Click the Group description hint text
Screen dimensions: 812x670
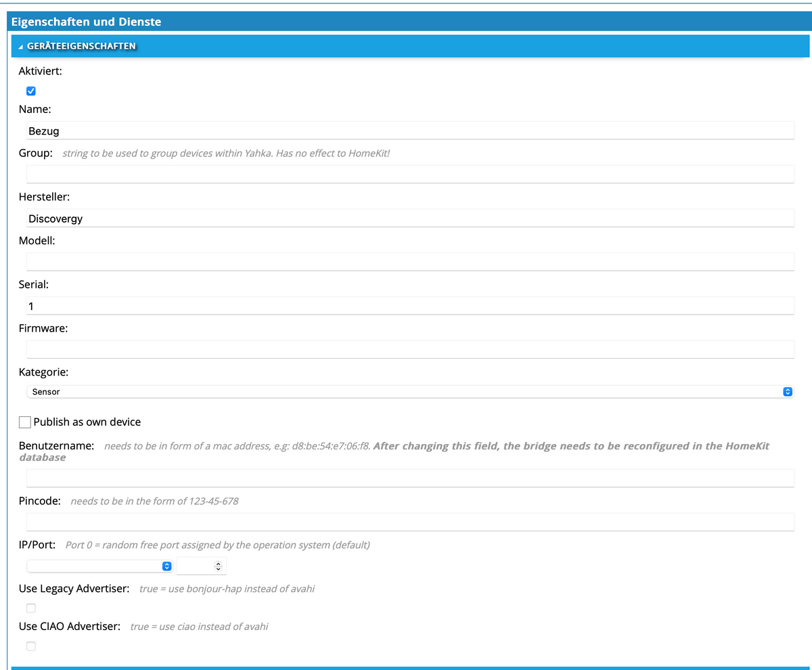click(x=226, y=154)
